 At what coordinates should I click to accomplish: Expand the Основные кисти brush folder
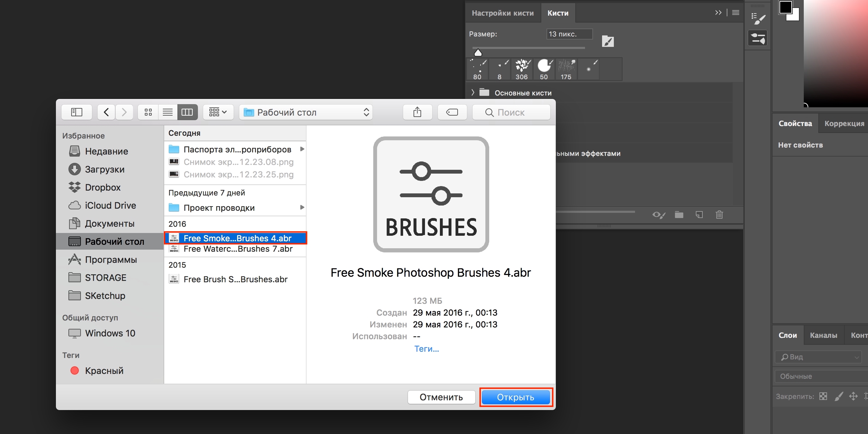pos(473,92)
